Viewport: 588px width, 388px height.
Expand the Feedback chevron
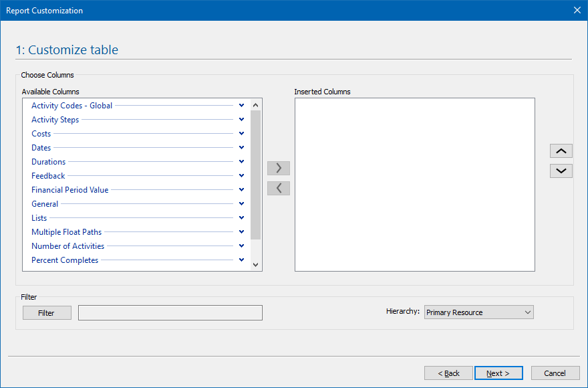click(x=241, y=176)
